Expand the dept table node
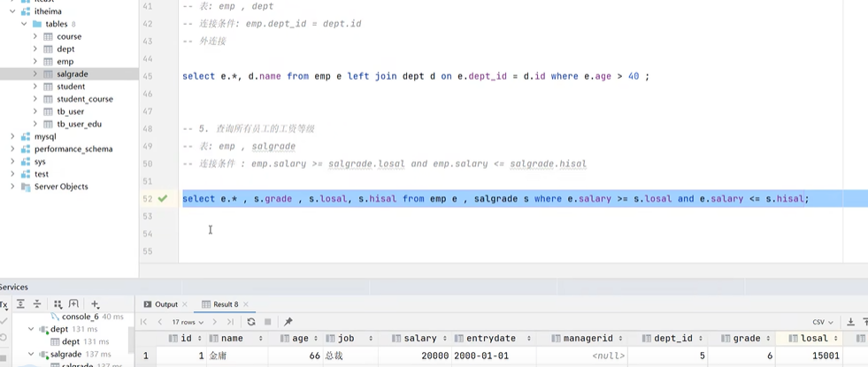This screenshot has height=367, width=868. 35,49
